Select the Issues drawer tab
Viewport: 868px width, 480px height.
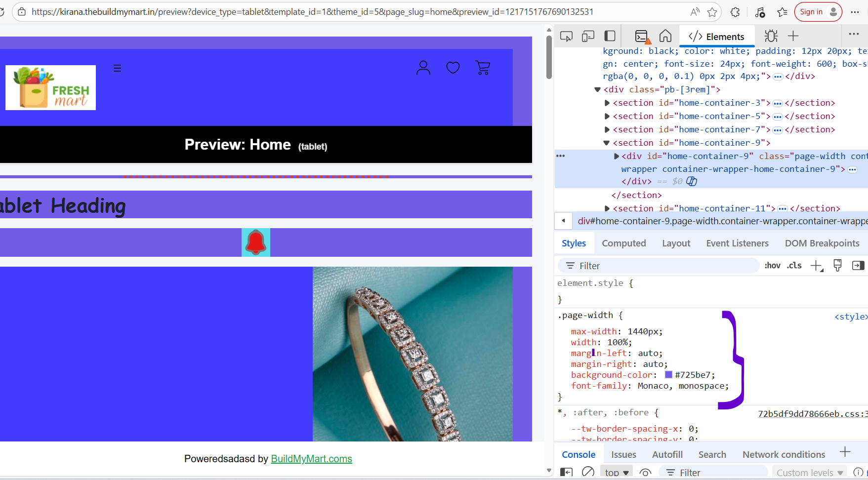point(623,454)
